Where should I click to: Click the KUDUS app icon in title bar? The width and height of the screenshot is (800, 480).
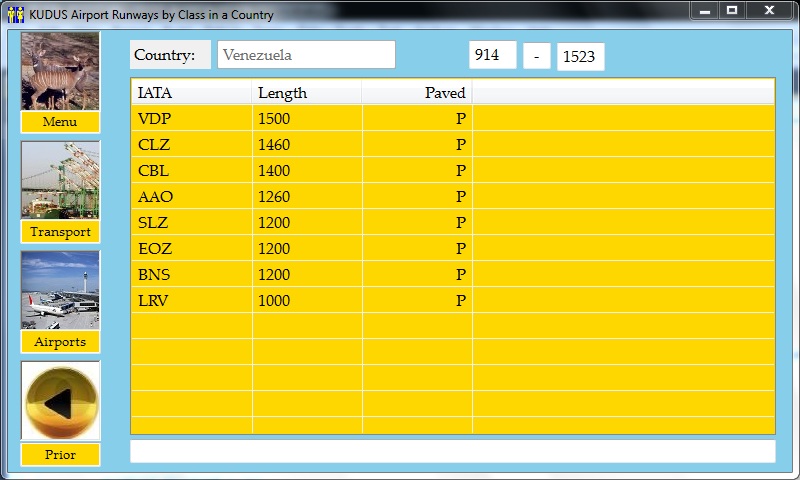[x=15, y=15]
